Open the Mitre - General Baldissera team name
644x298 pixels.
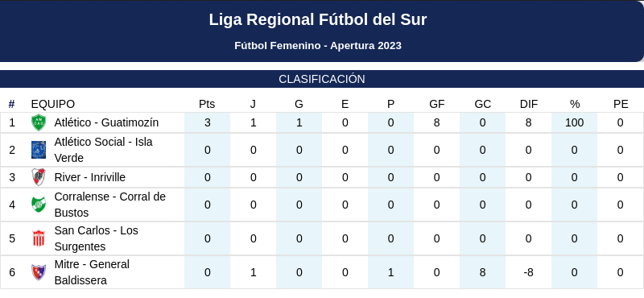coord(92,272)
